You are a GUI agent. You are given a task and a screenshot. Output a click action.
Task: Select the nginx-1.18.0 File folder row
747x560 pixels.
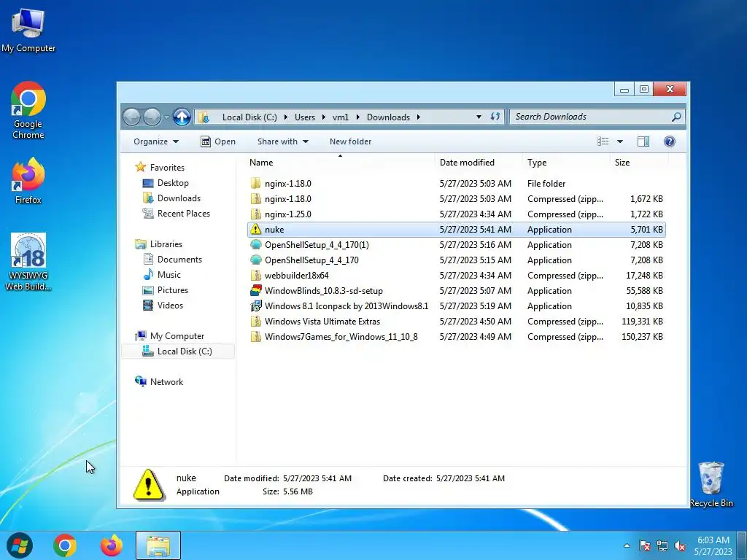pyautogui.click(x=457, y=183)
